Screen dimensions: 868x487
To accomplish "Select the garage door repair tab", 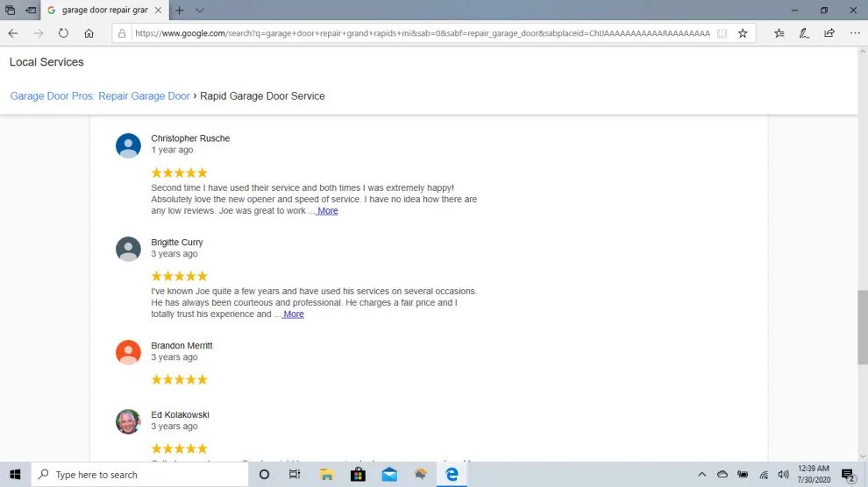I will [x=104, y=10].
